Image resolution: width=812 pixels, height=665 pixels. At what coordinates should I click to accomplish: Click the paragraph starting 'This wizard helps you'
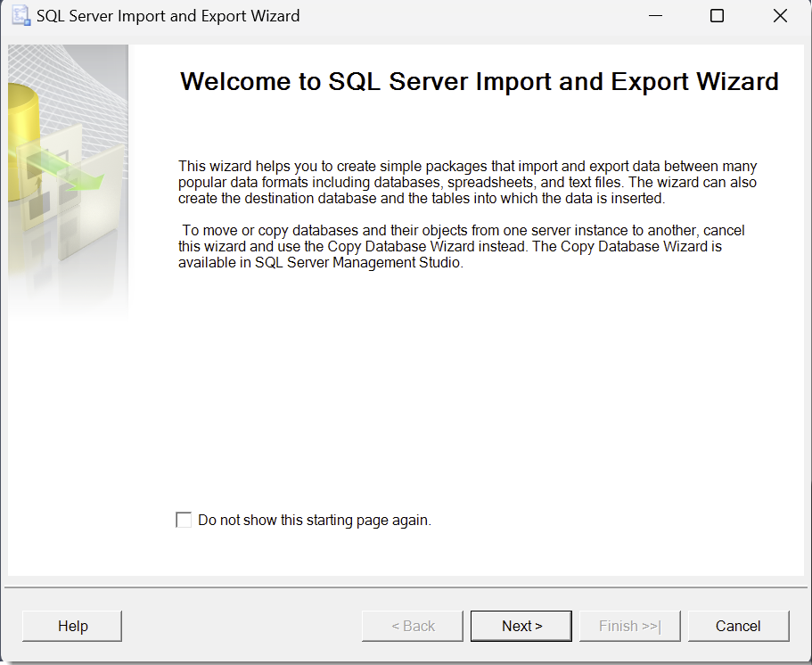point(468,183)
